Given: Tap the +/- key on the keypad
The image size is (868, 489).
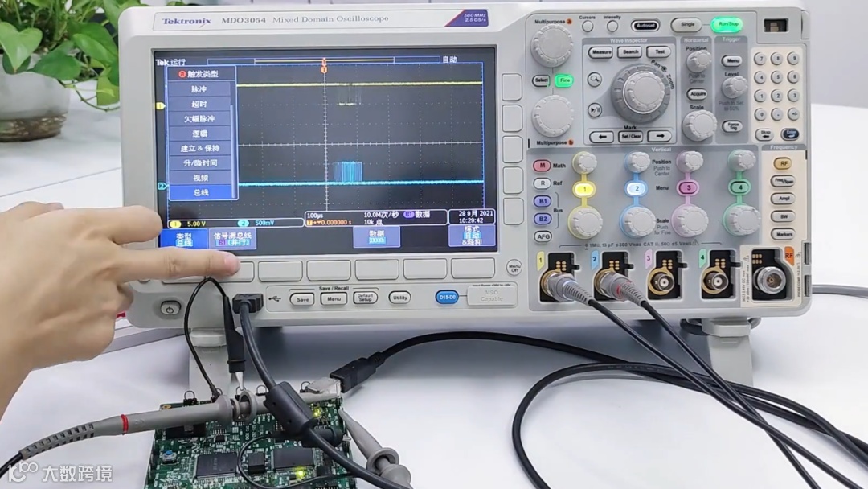Looking at the screenshot, I should 794,115.
